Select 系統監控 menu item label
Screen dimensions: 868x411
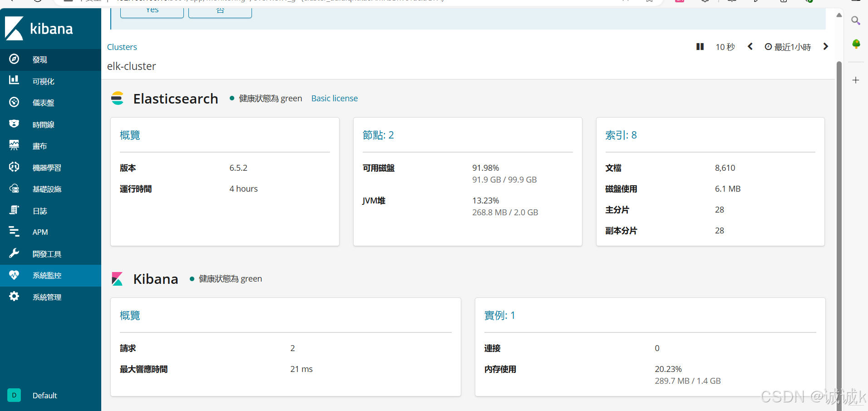47,275
